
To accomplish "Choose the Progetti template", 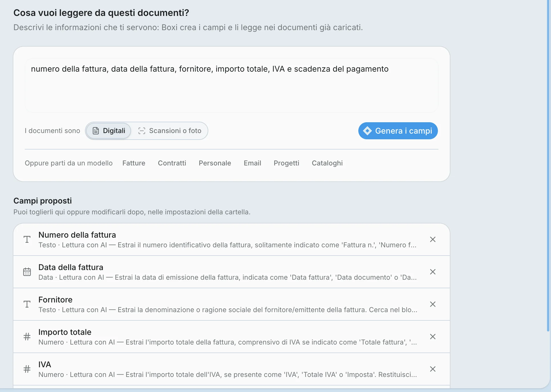I will pyautogui.click(x=286, y=163).
